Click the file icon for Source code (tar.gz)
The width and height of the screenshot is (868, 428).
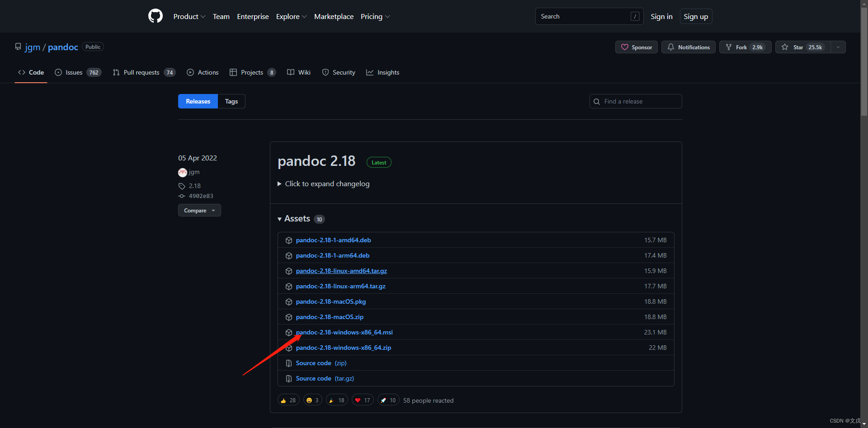click(x=289, y=379)
